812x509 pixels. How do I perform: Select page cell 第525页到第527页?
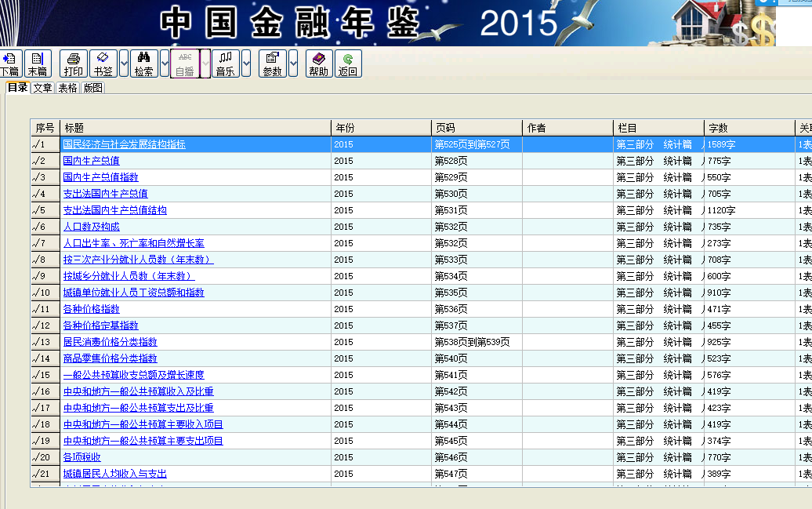pos(477,144)
